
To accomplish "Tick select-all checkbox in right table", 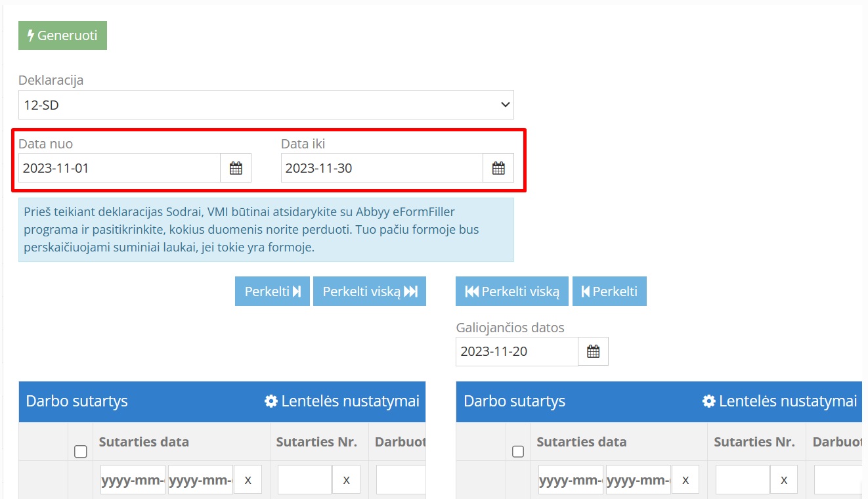I will click(518, 452).
